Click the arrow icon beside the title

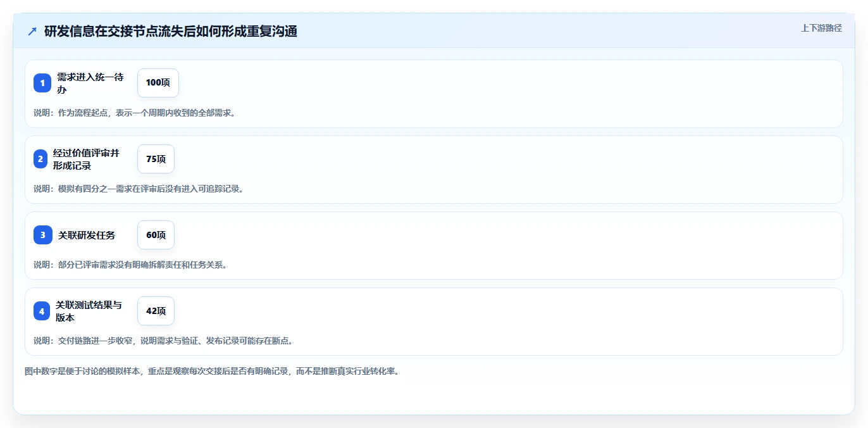point(32,31)
